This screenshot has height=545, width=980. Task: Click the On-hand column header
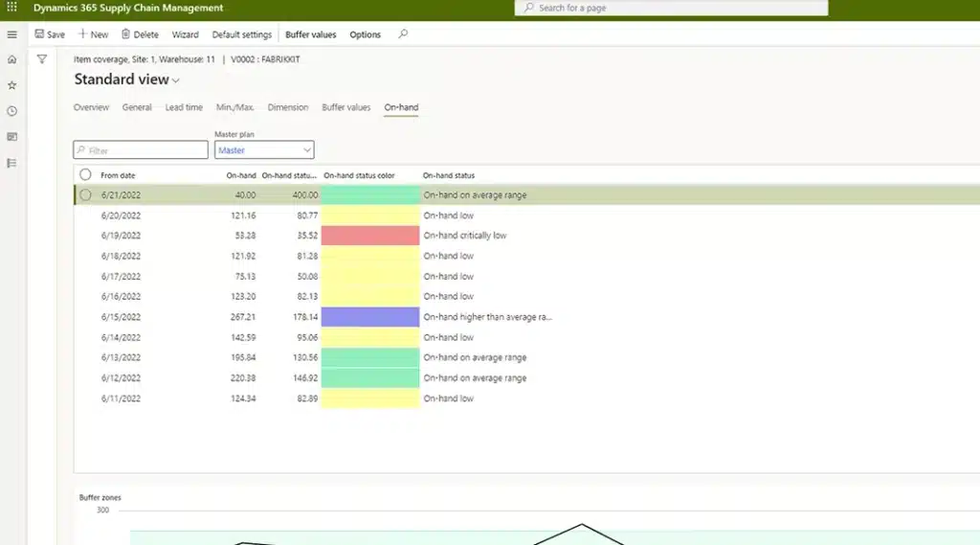(x=240, y=175)
